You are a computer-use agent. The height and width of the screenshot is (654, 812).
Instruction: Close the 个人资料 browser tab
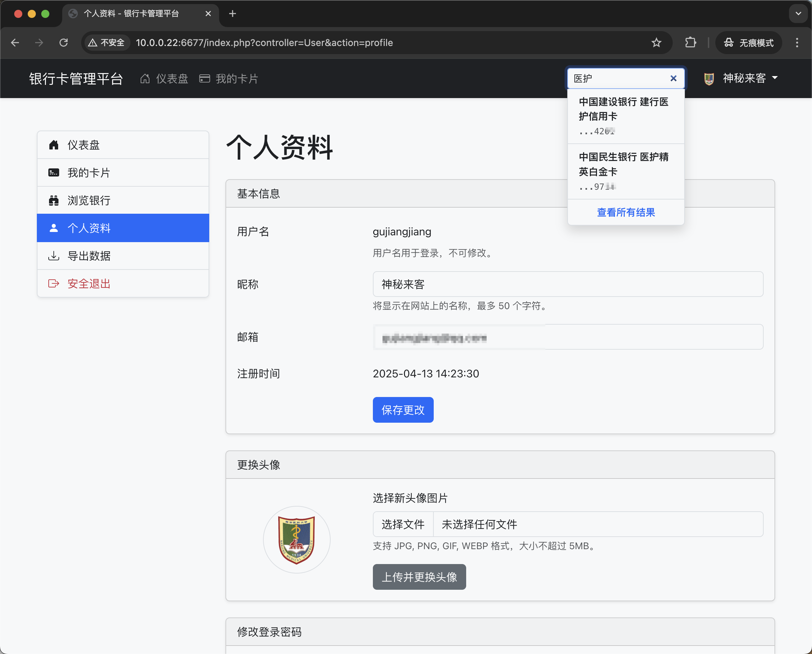coord(208,14)
